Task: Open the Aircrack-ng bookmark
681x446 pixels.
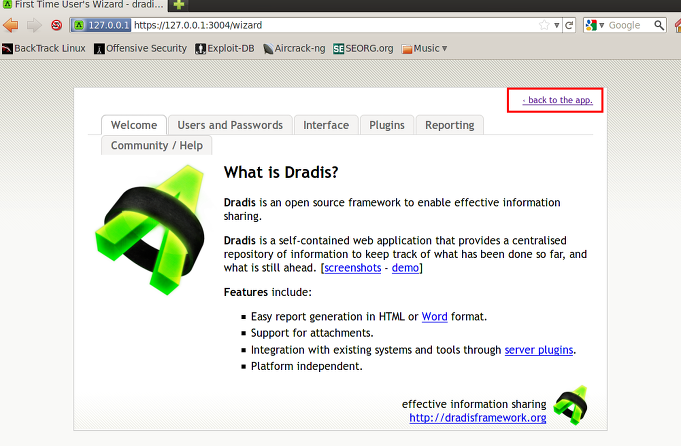Action: coord(294,48)
